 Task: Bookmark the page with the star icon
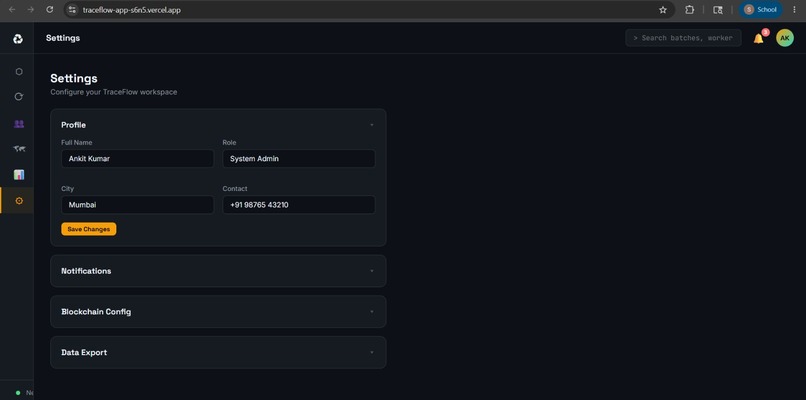point(663,10)
